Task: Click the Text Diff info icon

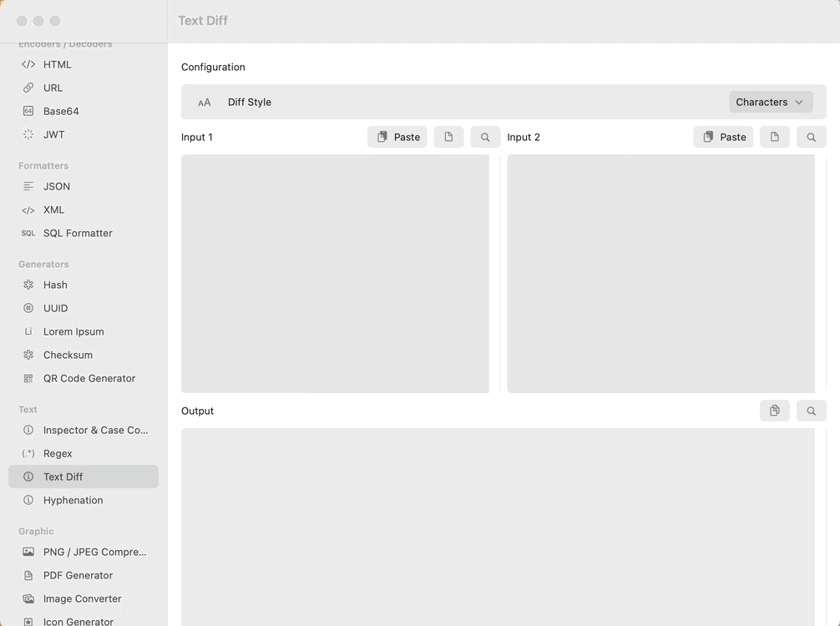Action: click(x=28, y=477)
